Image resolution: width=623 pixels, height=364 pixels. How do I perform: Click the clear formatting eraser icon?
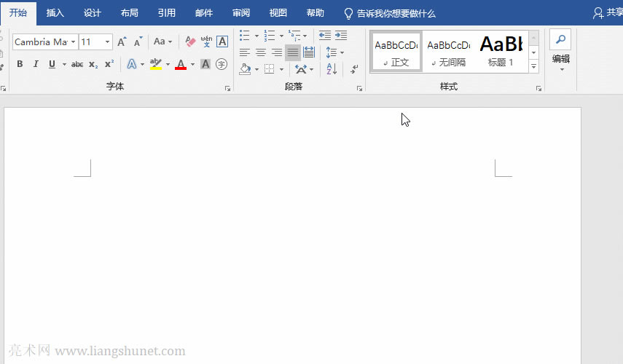point(191,41)
